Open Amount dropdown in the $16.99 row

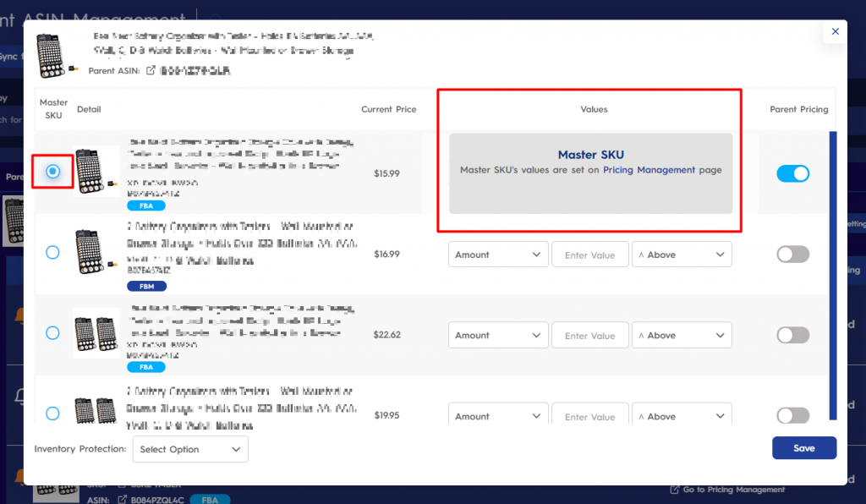click(498, 255)
